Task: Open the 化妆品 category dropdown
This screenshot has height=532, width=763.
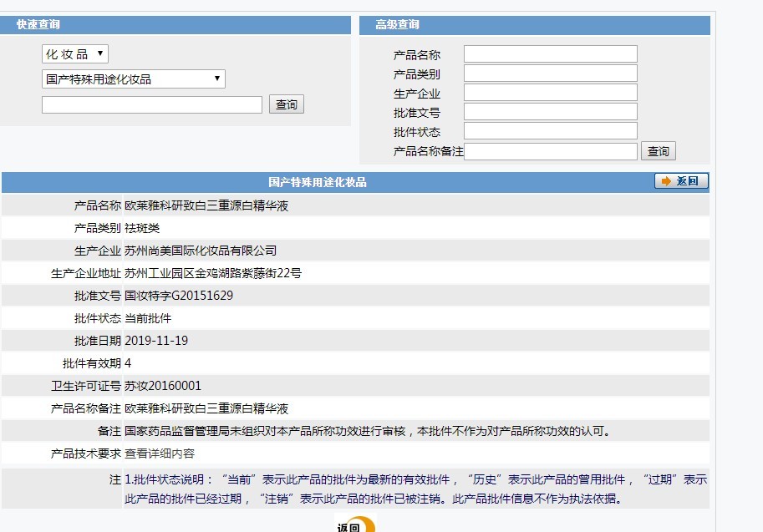Action: pos(75,54)
